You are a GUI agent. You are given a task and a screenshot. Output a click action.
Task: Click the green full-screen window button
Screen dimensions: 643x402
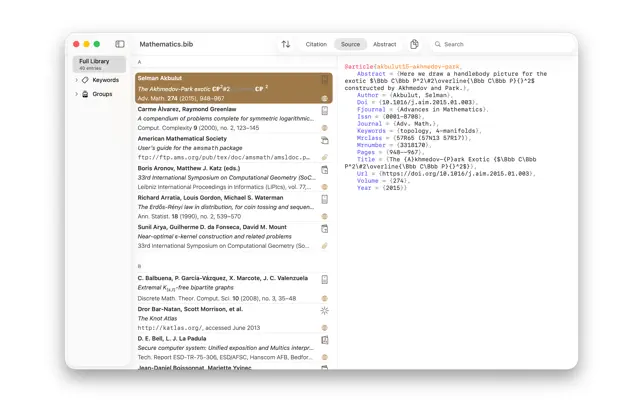click(x=97, y=44)
